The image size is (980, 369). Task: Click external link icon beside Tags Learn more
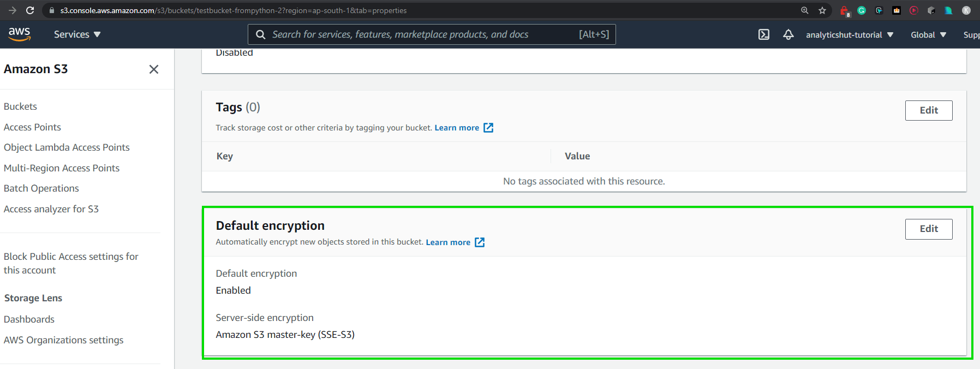click(488, 128)
